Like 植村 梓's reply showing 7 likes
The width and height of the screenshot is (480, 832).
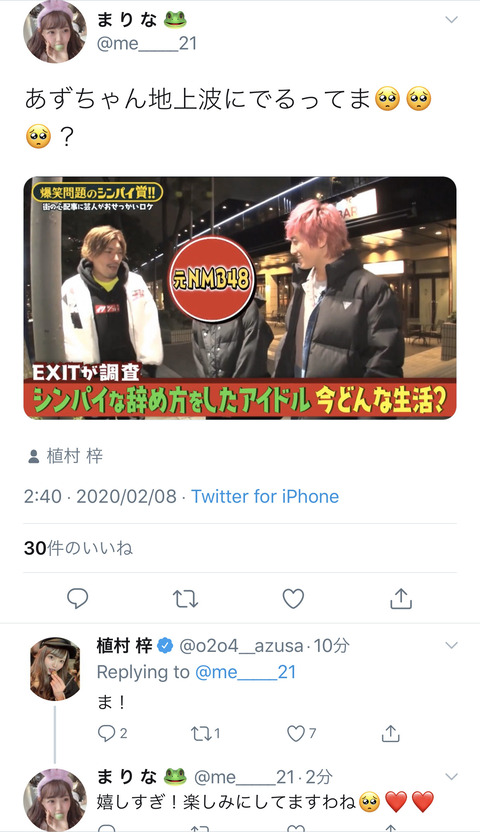click(x=301, y=733)
